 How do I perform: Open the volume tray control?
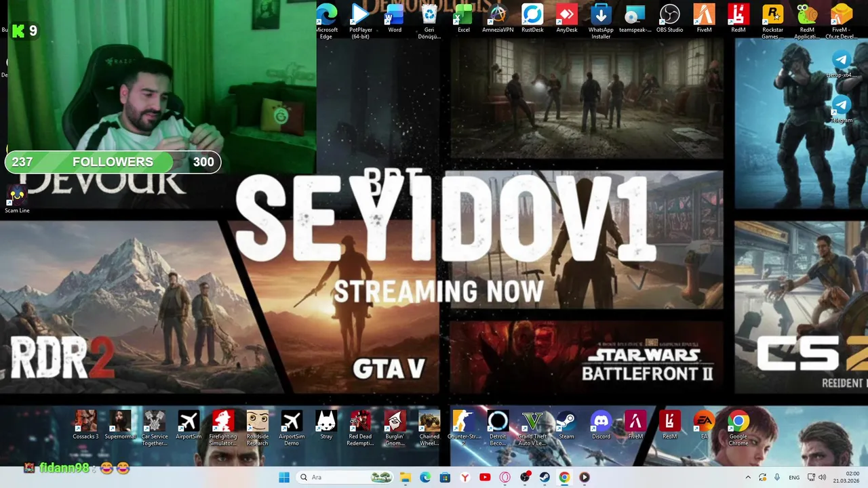point(822,477)
